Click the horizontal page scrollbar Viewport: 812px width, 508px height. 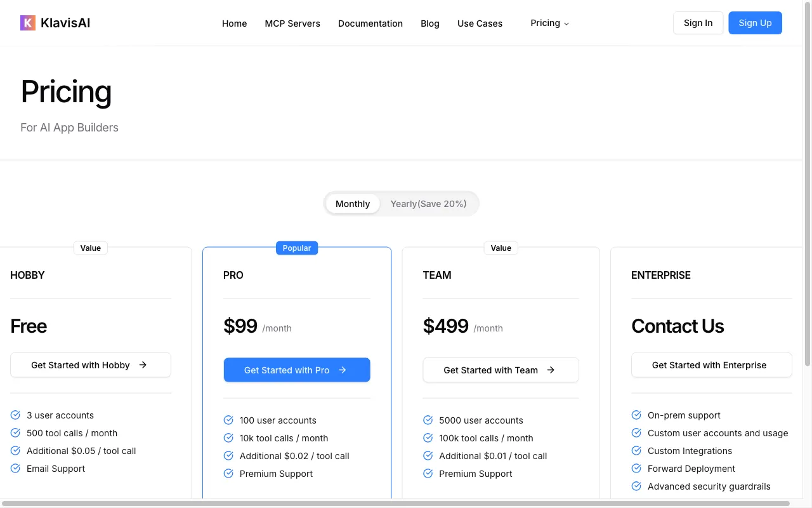(396, 504)
